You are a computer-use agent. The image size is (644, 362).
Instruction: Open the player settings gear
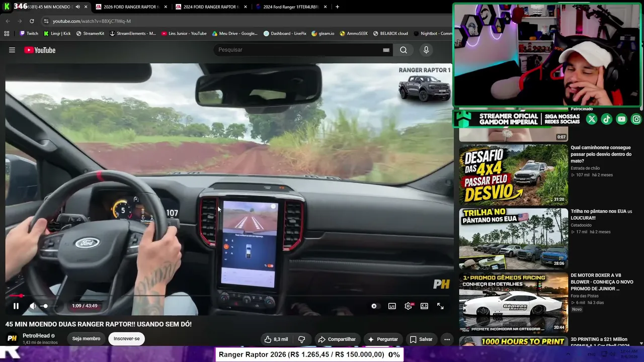408,306
